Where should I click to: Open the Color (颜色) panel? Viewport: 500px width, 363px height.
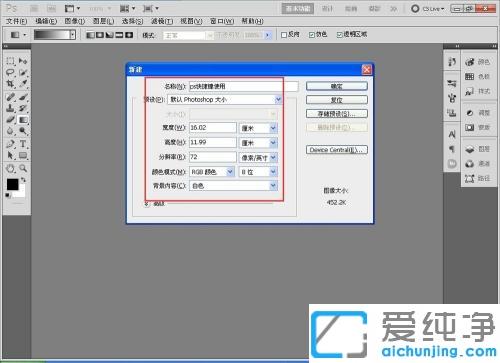tap(478, 62)
